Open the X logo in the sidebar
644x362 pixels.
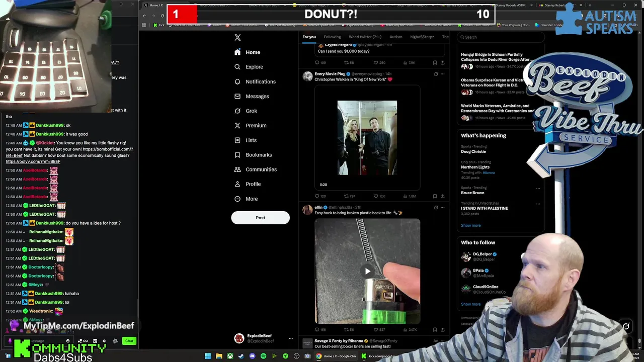[x=237, y=37]
